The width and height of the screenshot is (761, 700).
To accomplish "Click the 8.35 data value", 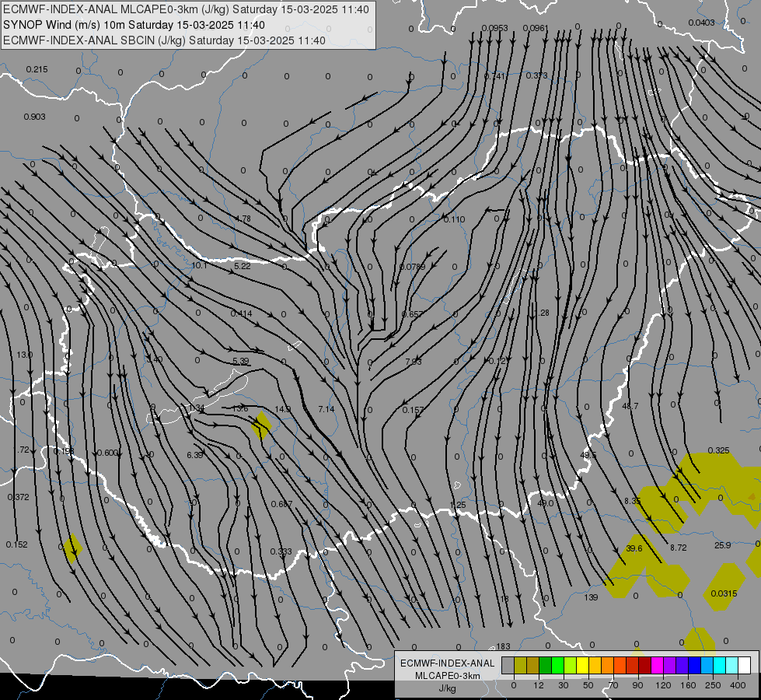I will [x=633, y=501].
